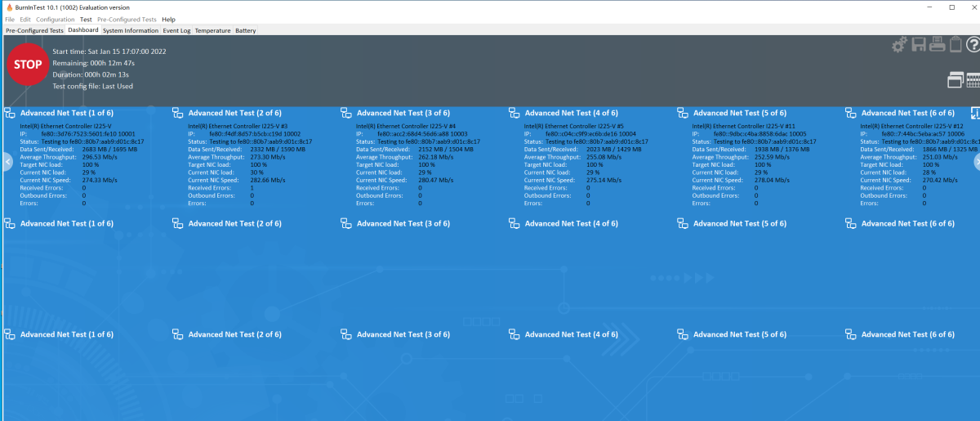
Task: Click 'Test config file: Last Used' text
Action: point(92,86)
